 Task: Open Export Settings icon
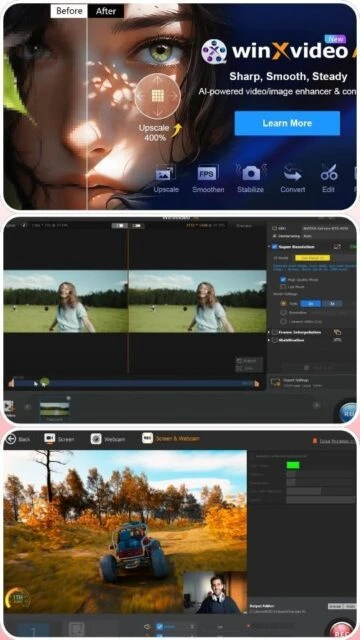coord(276,382)
